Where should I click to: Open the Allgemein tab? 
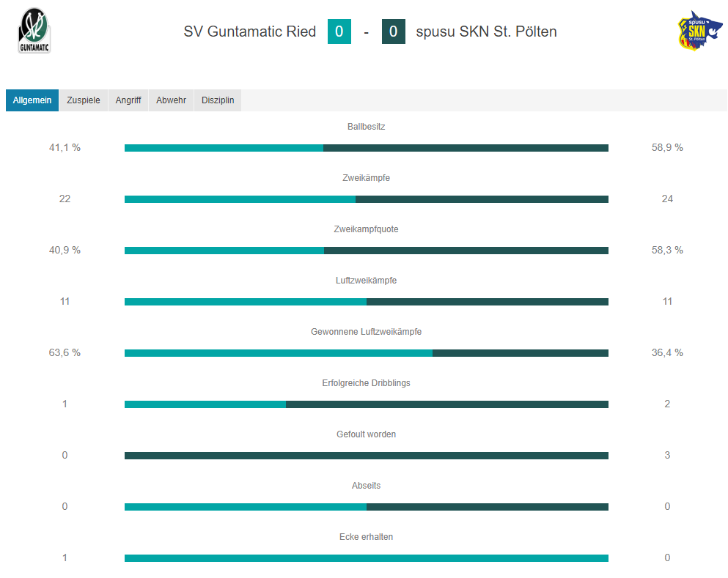pyautogui.click(x=32, y=100)
